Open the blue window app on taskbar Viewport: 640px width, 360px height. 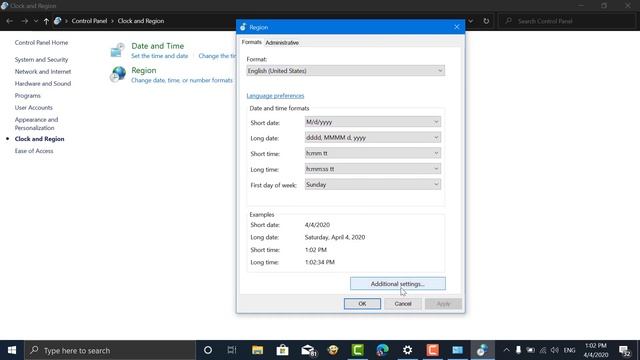tap(458, 350)
